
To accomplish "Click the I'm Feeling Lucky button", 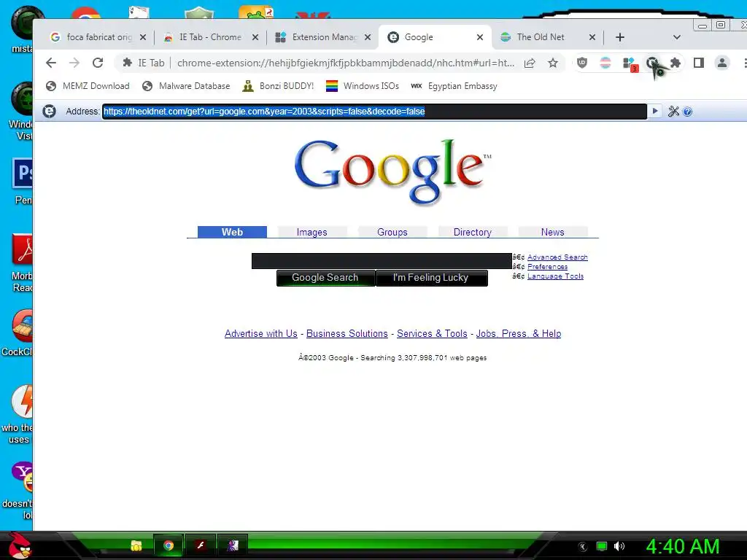I will point(432,278).
